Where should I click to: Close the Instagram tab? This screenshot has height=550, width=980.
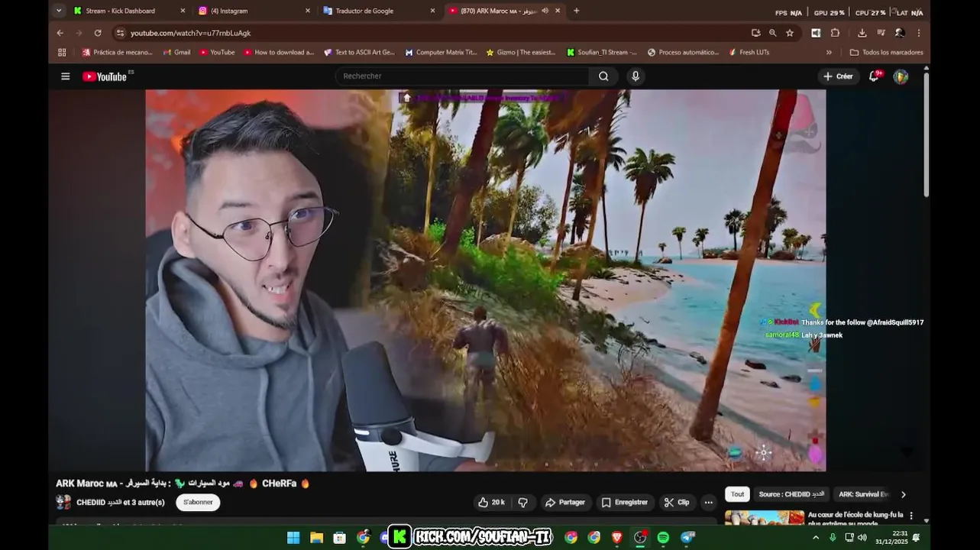point(308,11)
